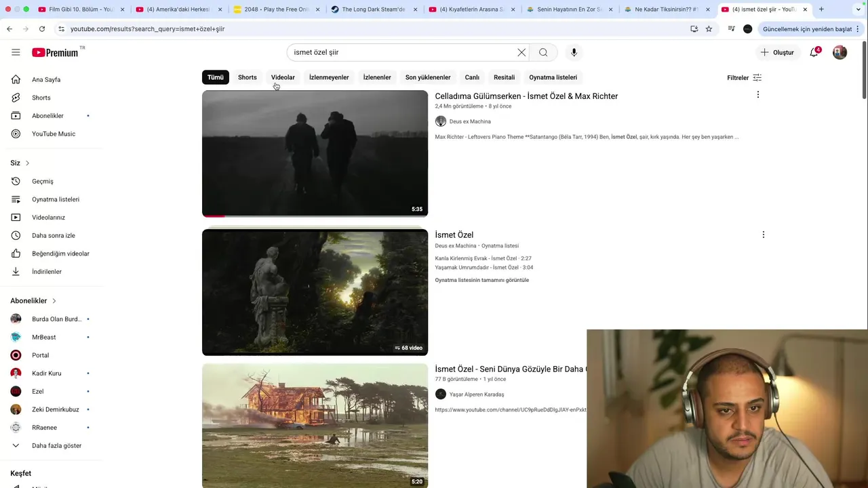Select the Videolar filter chip

[x=283, y=77]
